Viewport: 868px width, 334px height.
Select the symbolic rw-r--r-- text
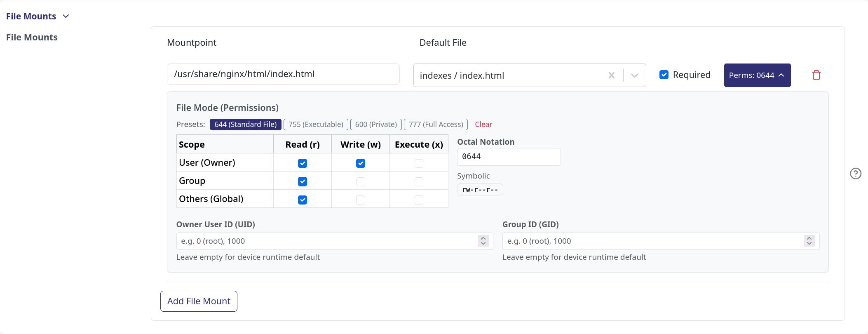(480, 190)
